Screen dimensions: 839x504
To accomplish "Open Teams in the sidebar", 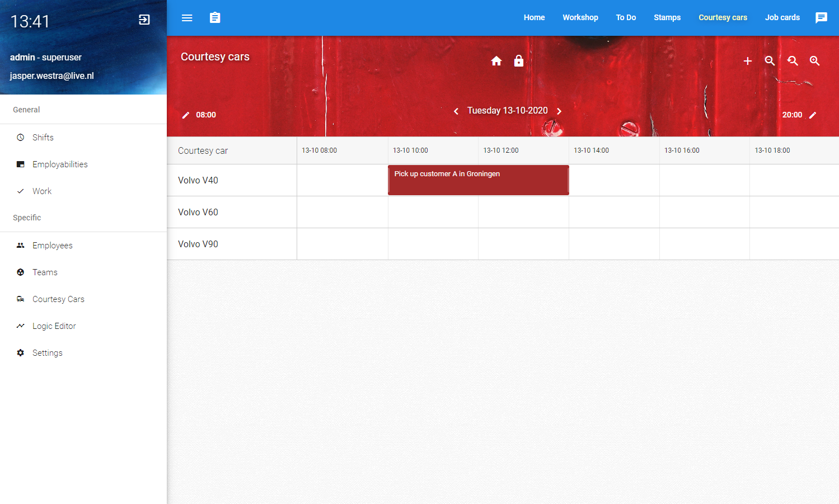I will pyautogui.click(x=83, y=272).
